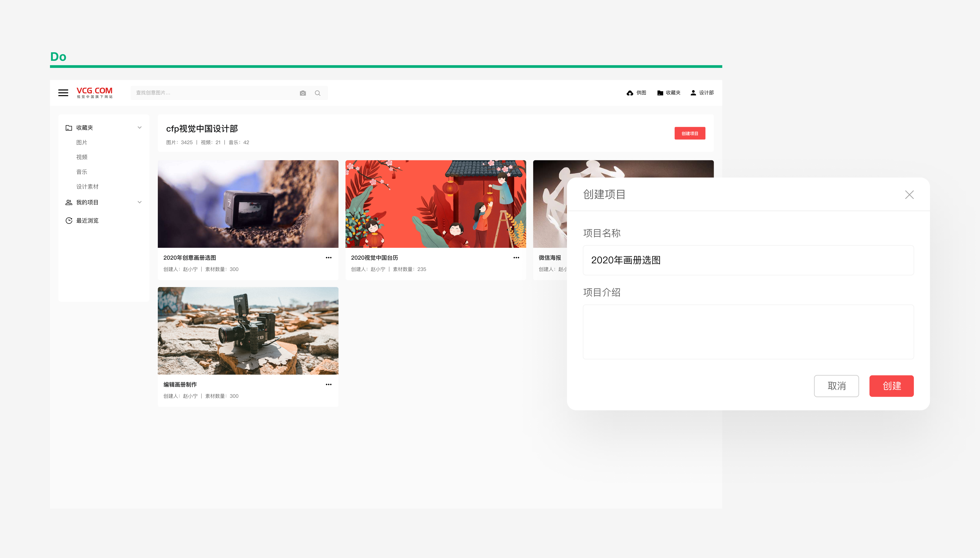
Task: Expand the 我的项目 sidebar section
Action: click(140, 202)
